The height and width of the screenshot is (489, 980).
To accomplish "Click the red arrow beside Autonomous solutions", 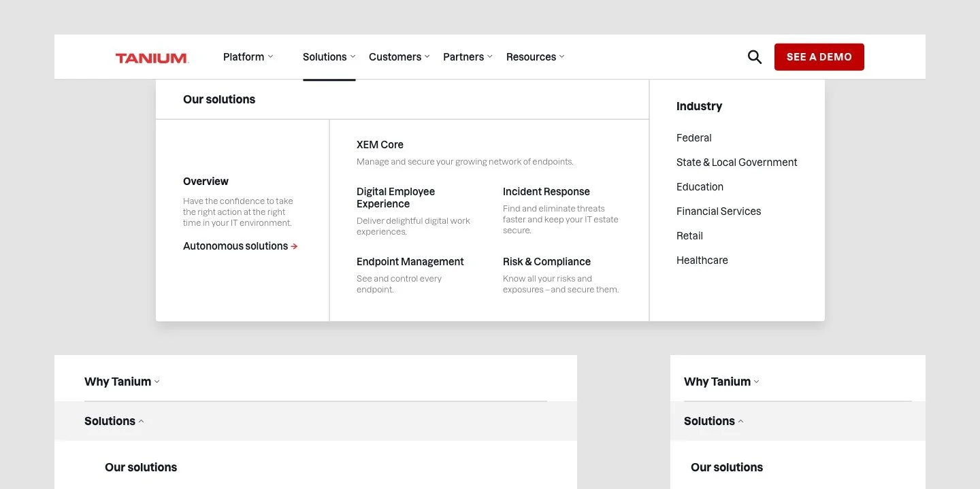I will tap(294, 246).
